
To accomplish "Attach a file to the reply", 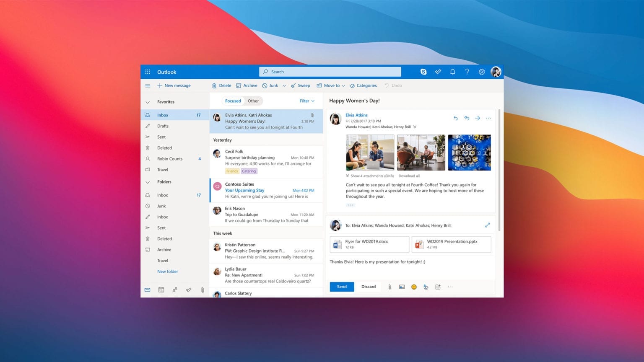I will tap(390, 287).
